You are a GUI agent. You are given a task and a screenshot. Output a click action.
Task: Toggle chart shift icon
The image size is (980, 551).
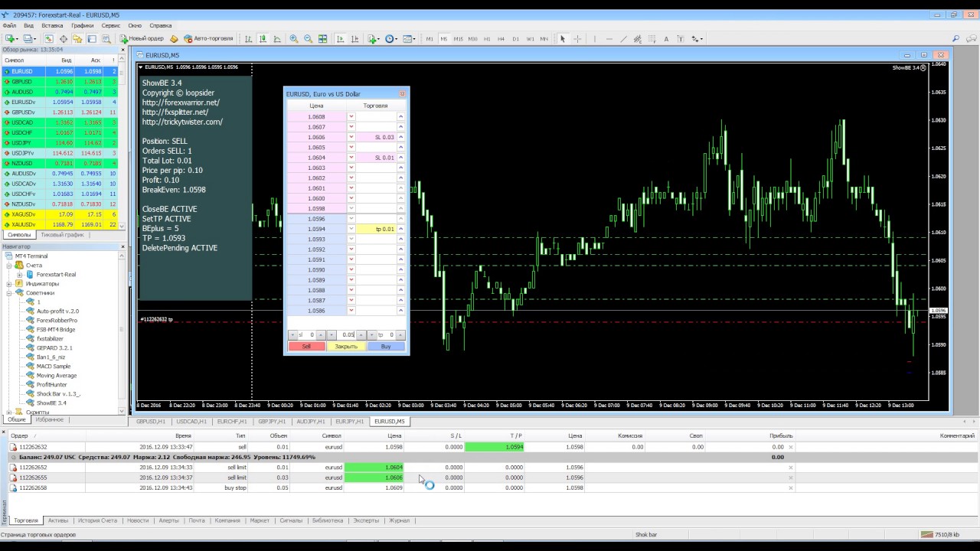click(354, 38)
